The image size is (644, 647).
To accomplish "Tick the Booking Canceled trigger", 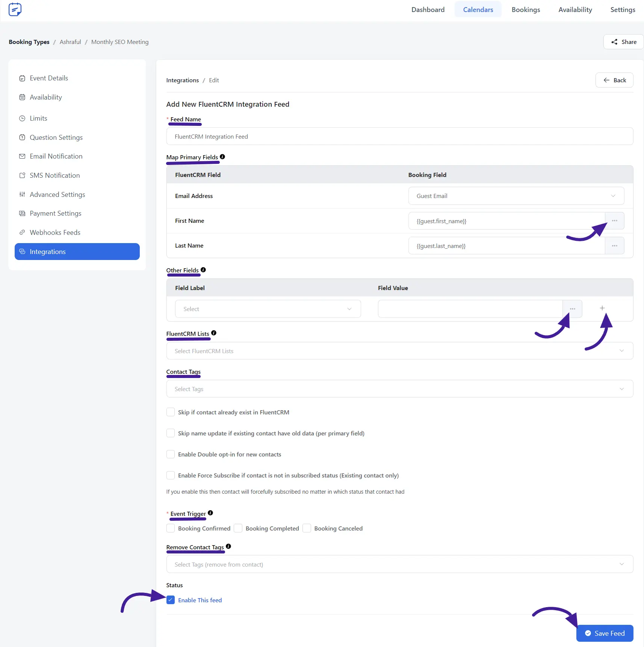I will click(x=307, y=528).
